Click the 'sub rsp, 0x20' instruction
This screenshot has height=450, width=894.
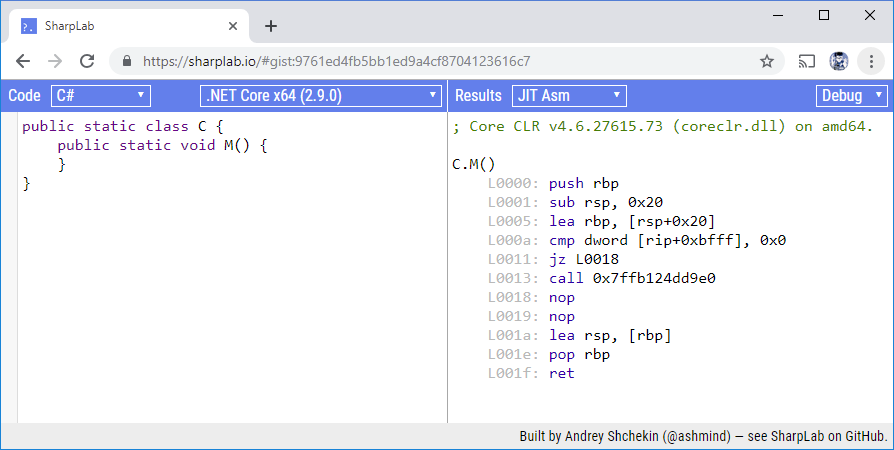click(x=606, y=202)
